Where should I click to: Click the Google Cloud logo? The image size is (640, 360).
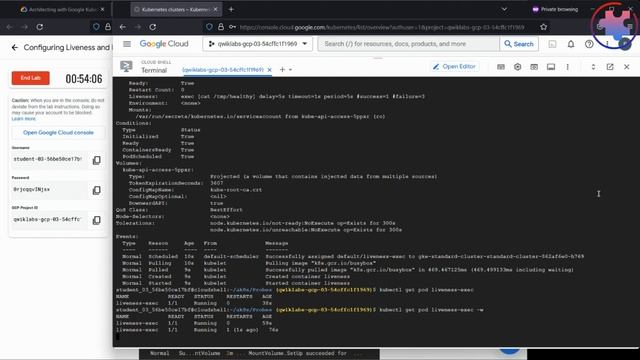tap(164, 44)
